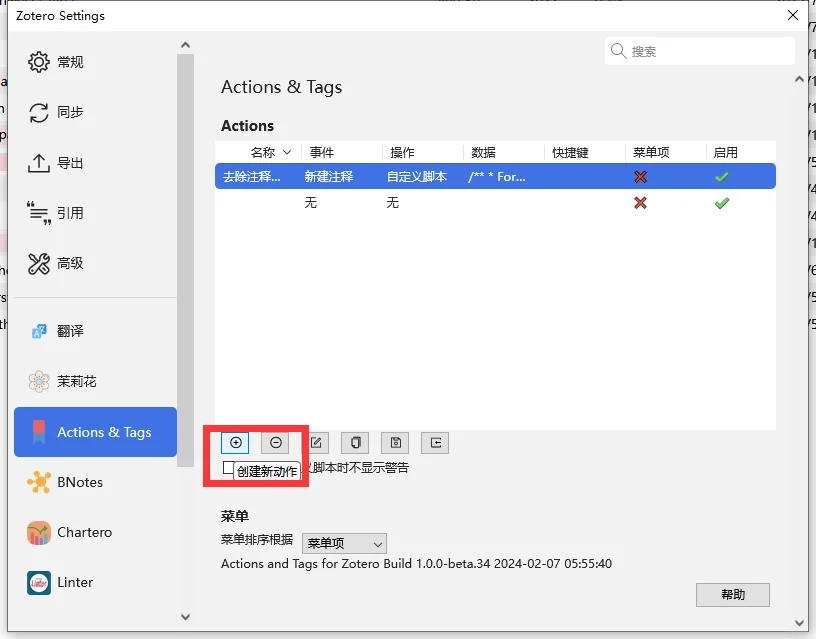This screenshot has height=639, width=816.
Task: Click the 同步 sync arrows icon
Action: tap(39, 112)
